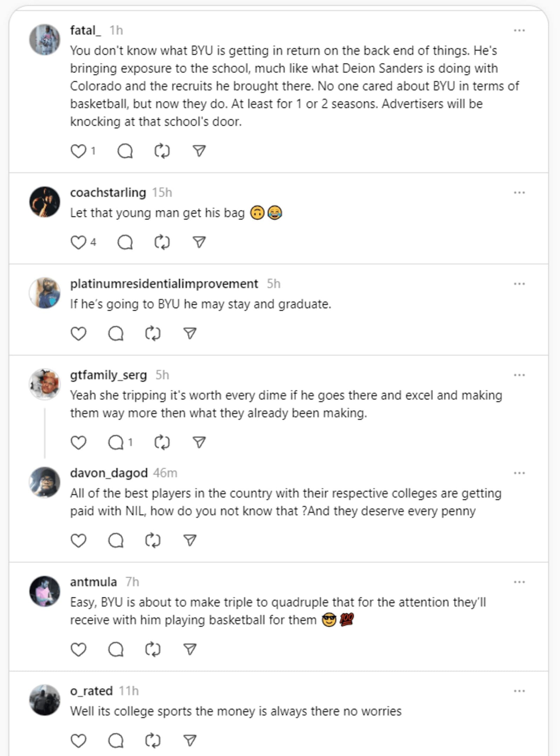The height and width of the screenshot is (756, 560).
Task: Open the three-dot options on davon_dagod's comment
Action: pyautogui.click(x=519, y=473)
